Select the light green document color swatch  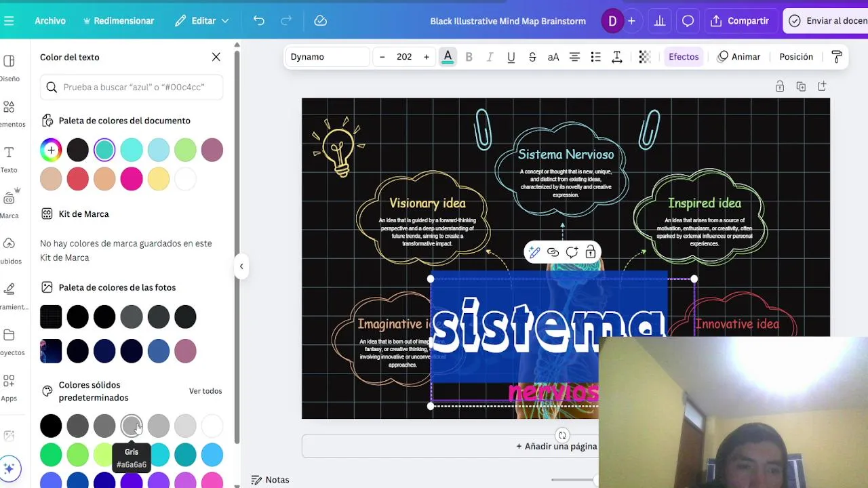185,150
